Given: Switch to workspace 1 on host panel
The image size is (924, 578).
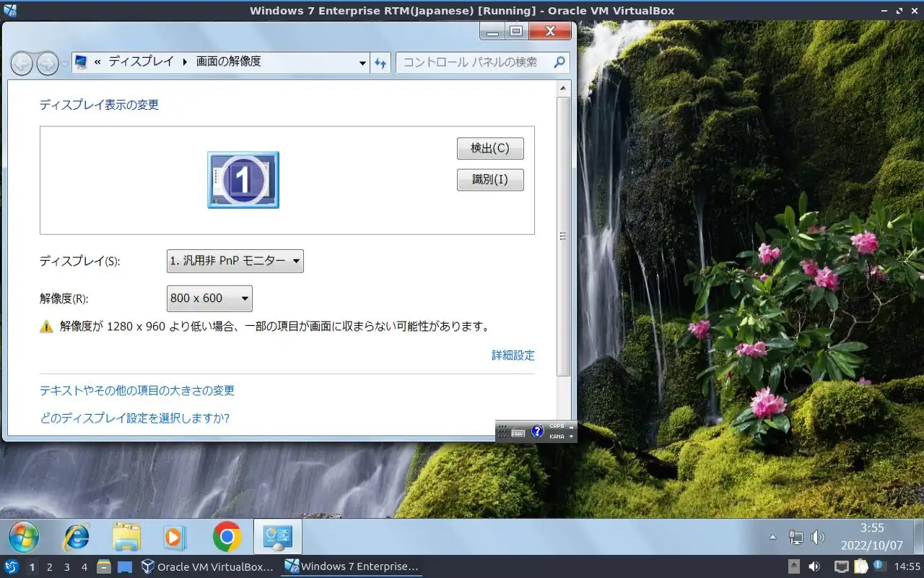Looking at the screenshot, I should 32,567.
